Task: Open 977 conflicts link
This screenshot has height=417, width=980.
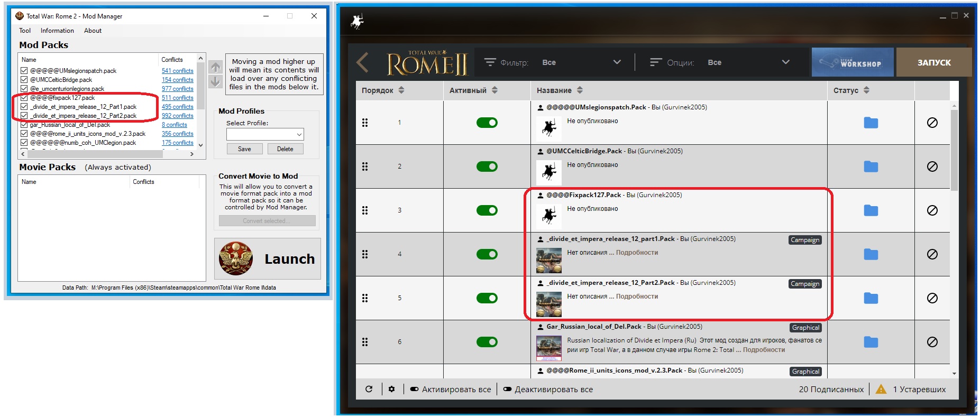Action: tap(178, 89)
